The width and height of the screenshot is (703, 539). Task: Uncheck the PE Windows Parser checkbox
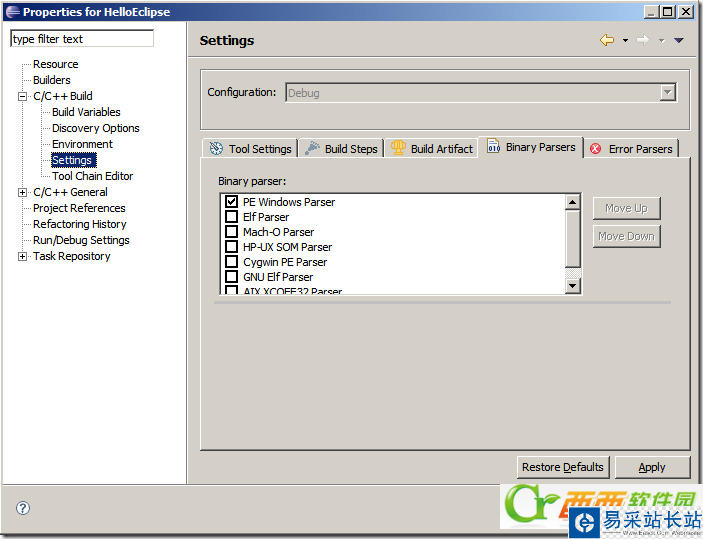(x=232, y=202)
